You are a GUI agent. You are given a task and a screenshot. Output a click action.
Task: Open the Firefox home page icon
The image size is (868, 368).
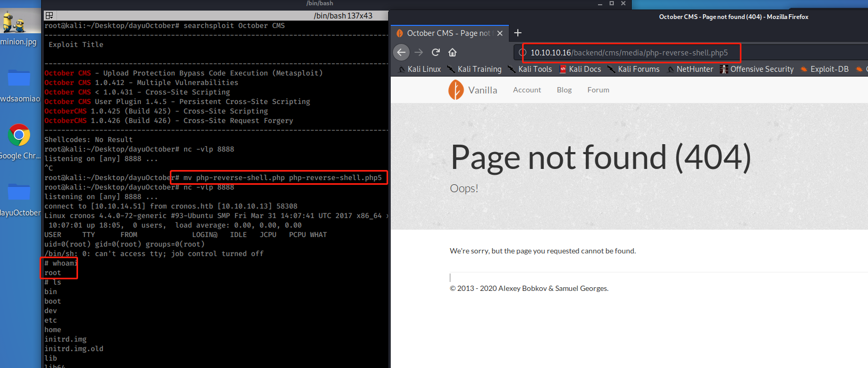point(452,52)
